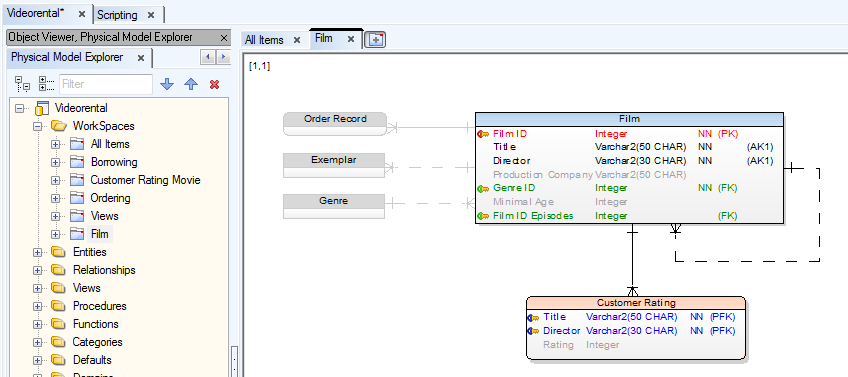
Task: Select the Customer Rating entity header
Action: coord(636,303)
